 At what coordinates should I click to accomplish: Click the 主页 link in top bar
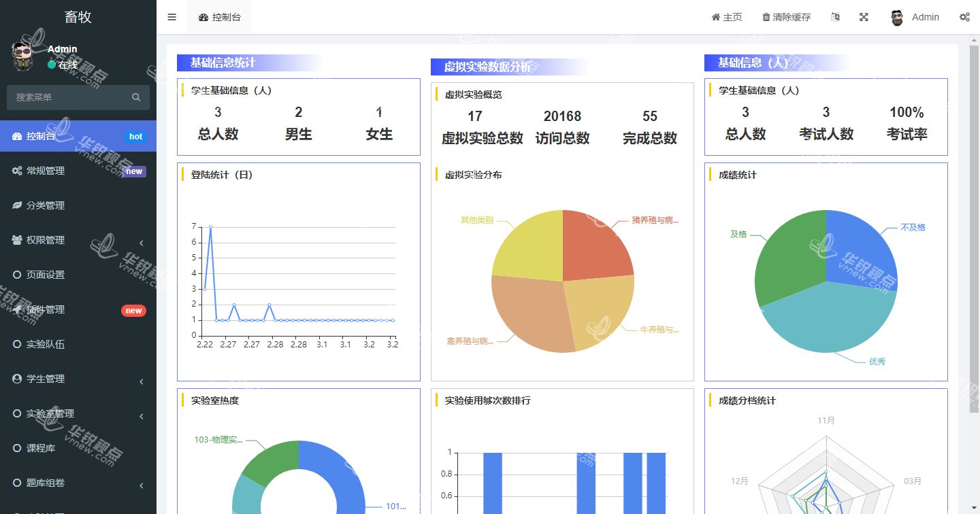(727, 17)
